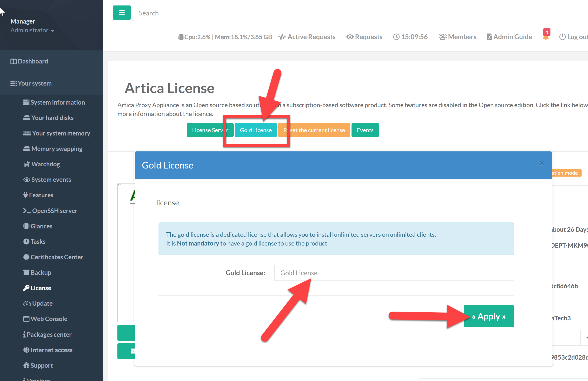Open the Members users icon
The width and height of the screenshot is (588, 381).
[442, 37]
